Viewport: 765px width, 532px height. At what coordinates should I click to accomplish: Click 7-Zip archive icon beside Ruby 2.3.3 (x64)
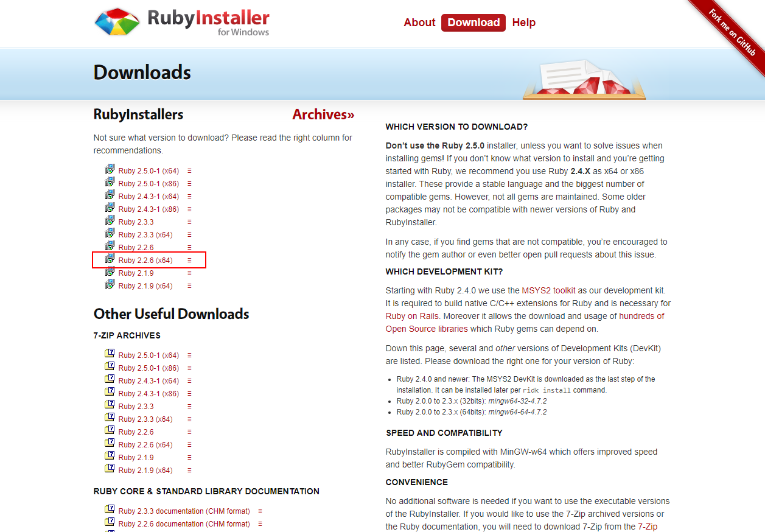pyautogui.click(x=110, y=418)
